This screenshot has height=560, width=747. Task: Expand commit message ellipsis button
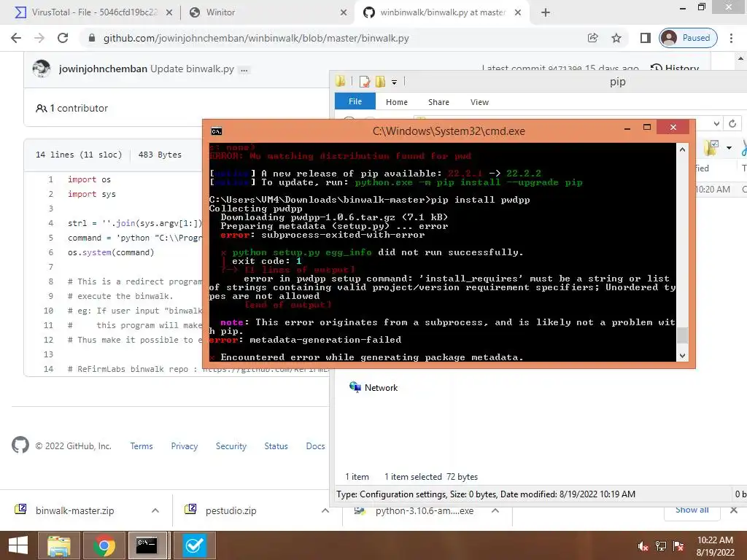(244, 70)
